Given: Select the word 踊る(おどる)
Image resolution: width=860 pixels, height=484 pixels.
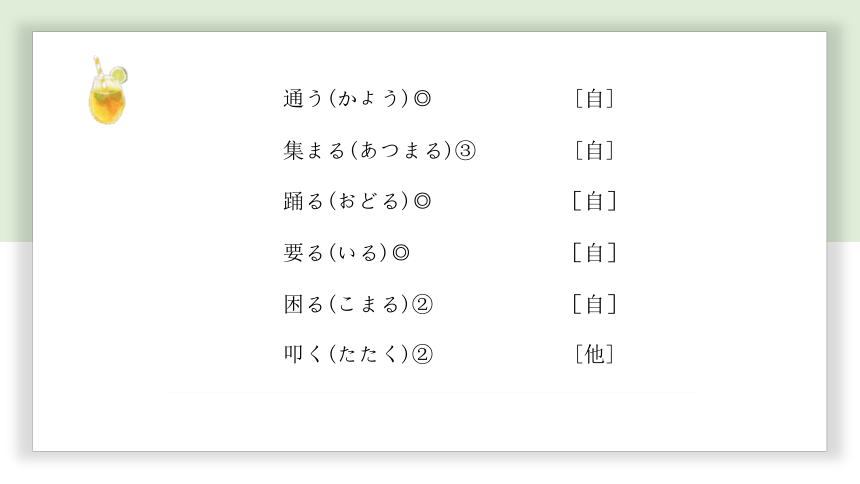Looking at the screenshot, I should 347,201.
